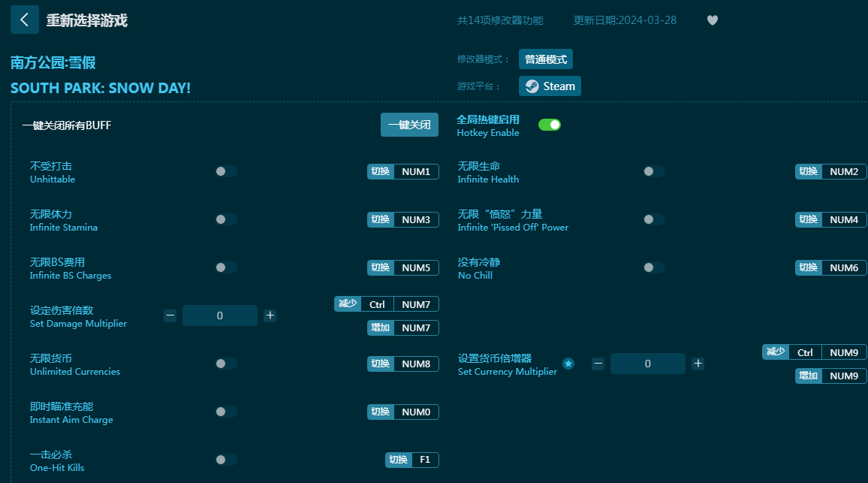Click the 增加 NUM9 increase hotkey for currency multiplier
The width and height of the screenshot is (868, 483).
click(831, 376)
